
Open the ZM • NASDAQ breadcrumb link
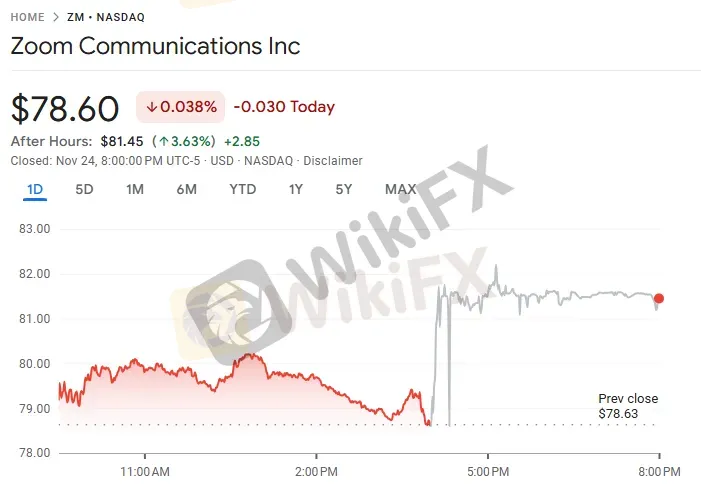[x=107, y=17]
